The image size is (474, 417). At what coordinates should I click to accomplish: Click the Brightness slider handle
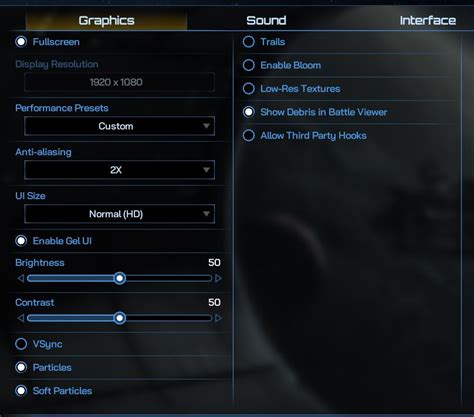pyautogui.click(x=119, y=278)
